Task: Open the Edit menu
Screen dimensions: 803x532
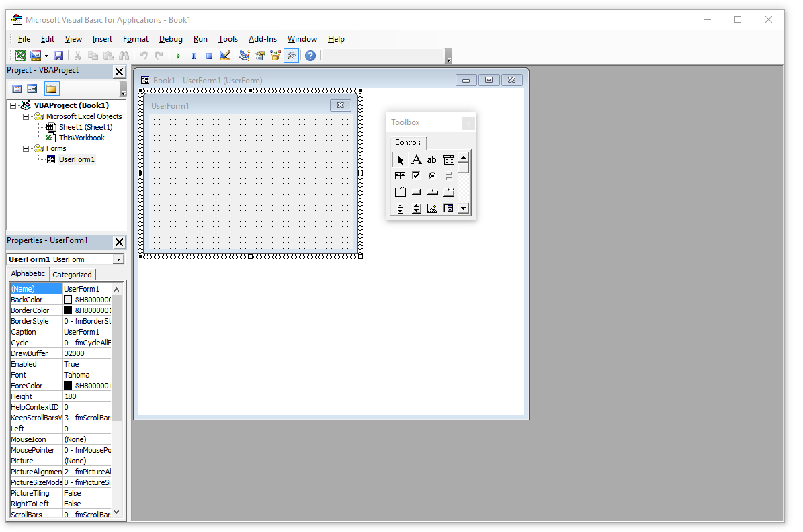Action: coord(48,39)
